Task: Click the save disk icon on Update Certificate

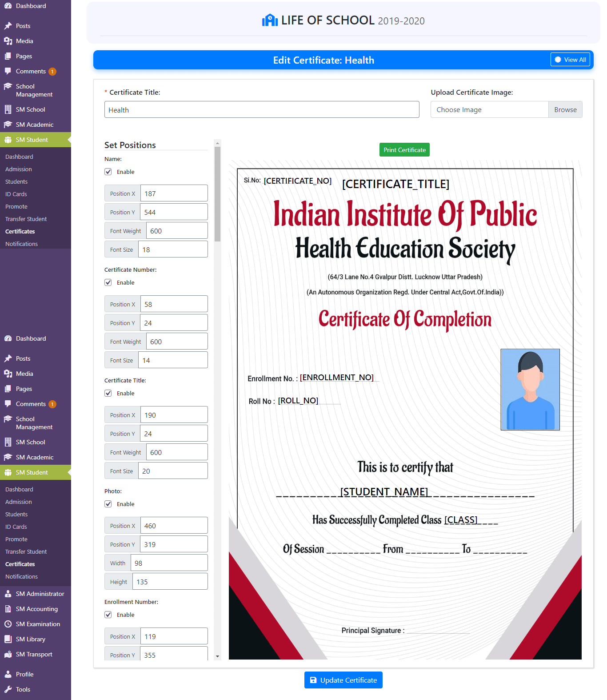Action: 313,680
